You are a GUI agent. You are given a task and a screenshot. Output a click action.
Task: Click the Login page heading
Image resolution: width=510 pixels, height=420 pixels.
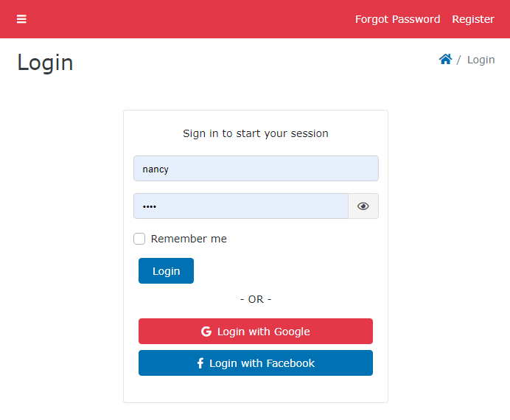[x=45, y=63]
